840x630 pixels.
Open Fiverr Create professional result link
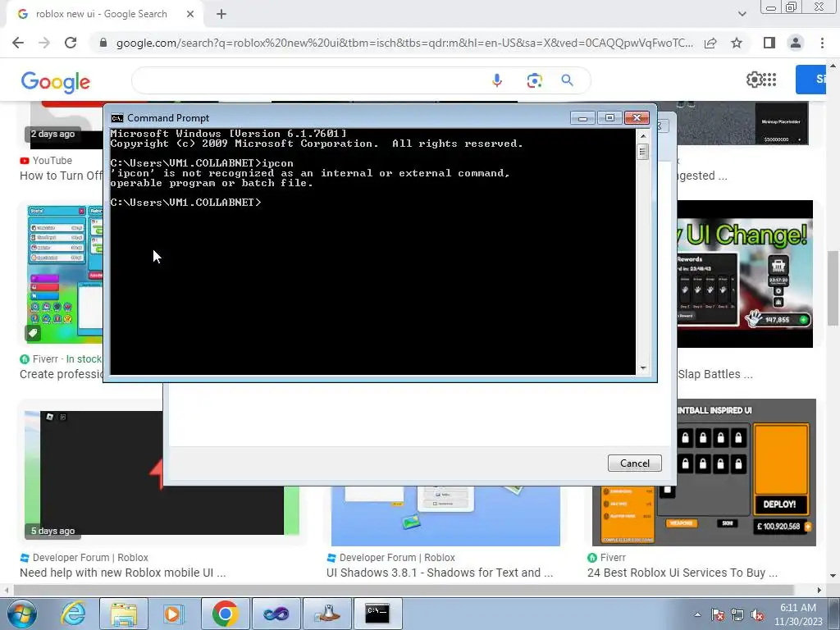61,374
